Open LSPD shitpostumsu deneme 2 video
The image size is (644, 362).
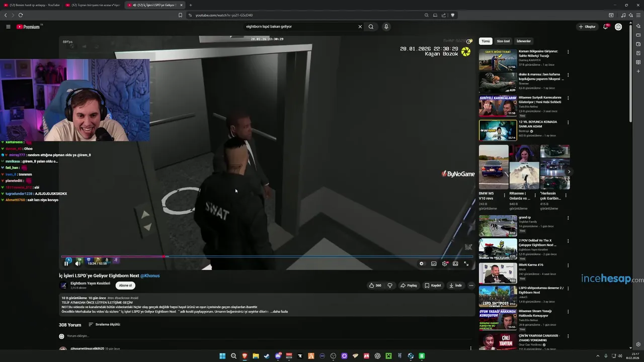point(498,296)
